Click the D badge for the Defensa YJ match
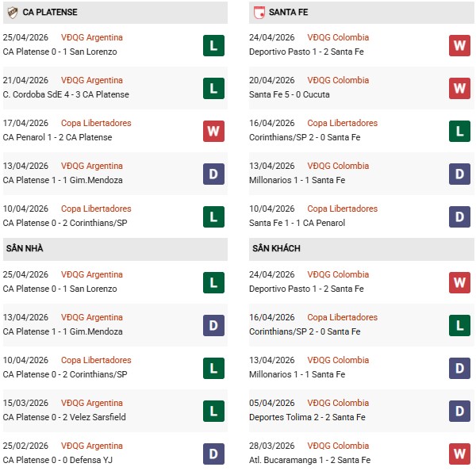 (213, 454)
